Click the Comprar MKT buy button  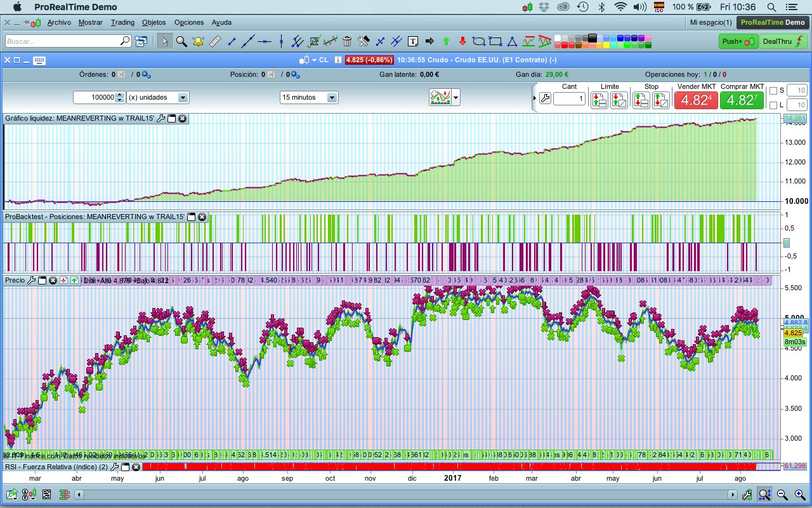point(742,100)
